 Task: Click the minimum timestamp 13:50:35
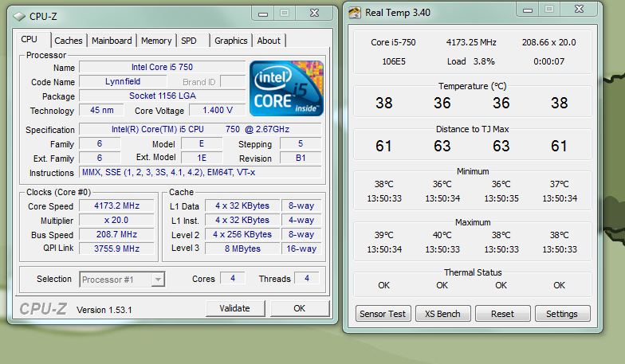click(501, 198)
